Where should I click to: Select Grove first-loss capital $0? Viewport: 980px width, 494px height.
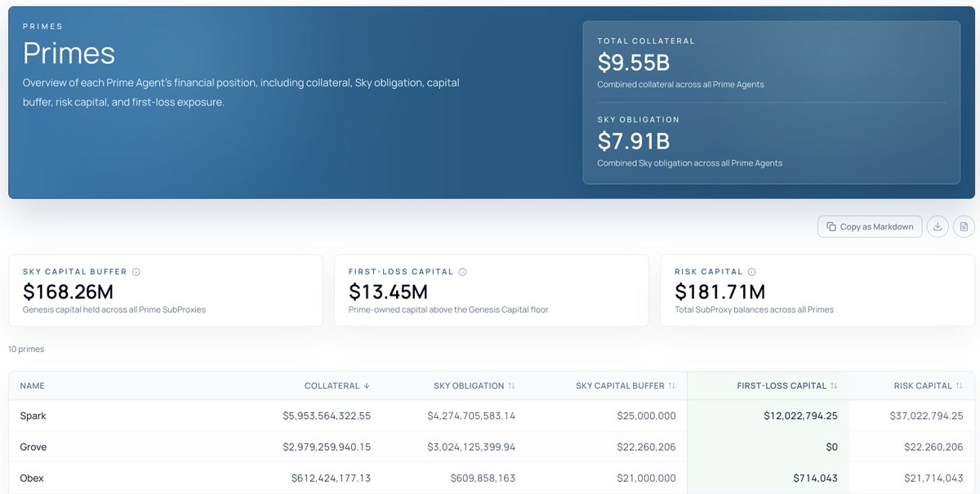tap(831, 447)
